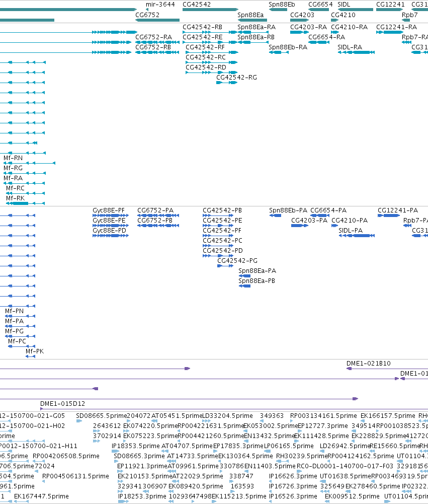The image size is (428, 504).
Task: Open the CG12241-RA transcript label
Action: pyautogui.click(x=396, y=27)
